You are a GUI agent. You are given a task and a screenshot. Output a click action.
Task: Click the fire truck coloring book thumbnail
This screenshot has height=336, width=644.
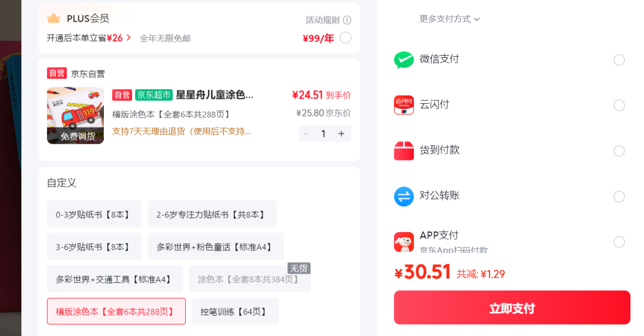(75, 115)
